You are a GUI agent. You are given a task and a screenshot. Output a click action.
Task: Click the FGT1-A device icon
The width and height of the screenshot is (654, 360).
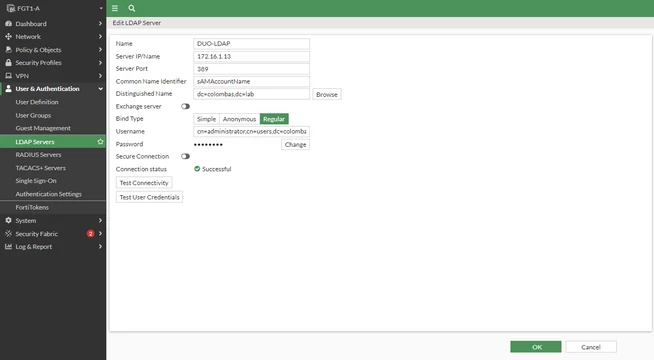(11, 8)
